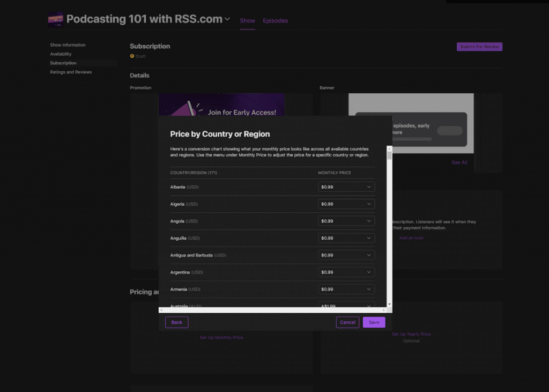
Task: Click the podcast show artwork icon
Action: (x=55, y=19)
